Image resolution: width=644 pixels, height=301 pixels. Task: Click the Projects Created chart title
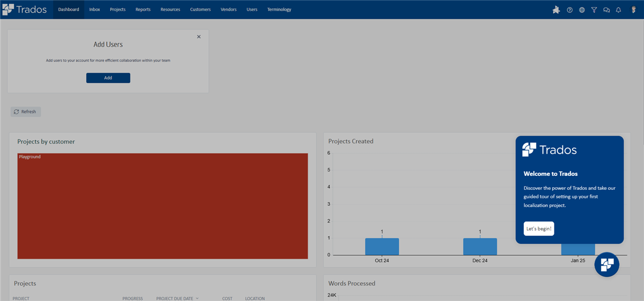pos(351,141)
